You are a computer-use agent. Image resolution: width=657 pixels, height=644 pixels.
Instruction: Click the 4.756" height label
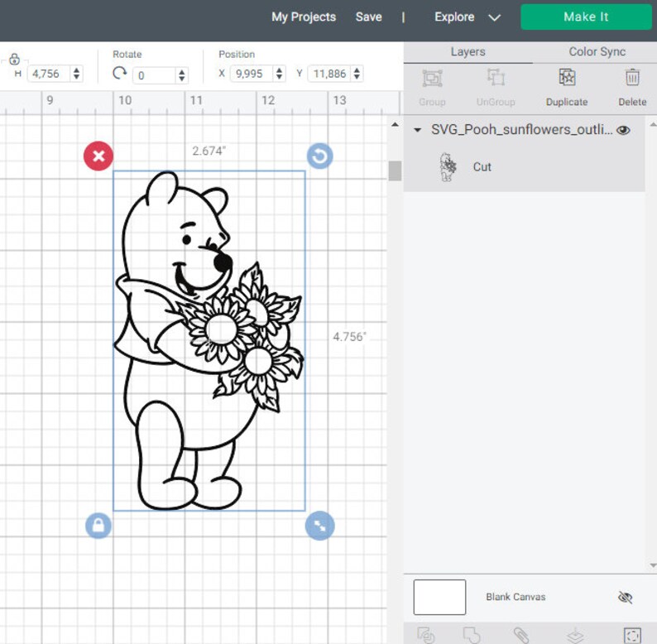tap(349, 337)
